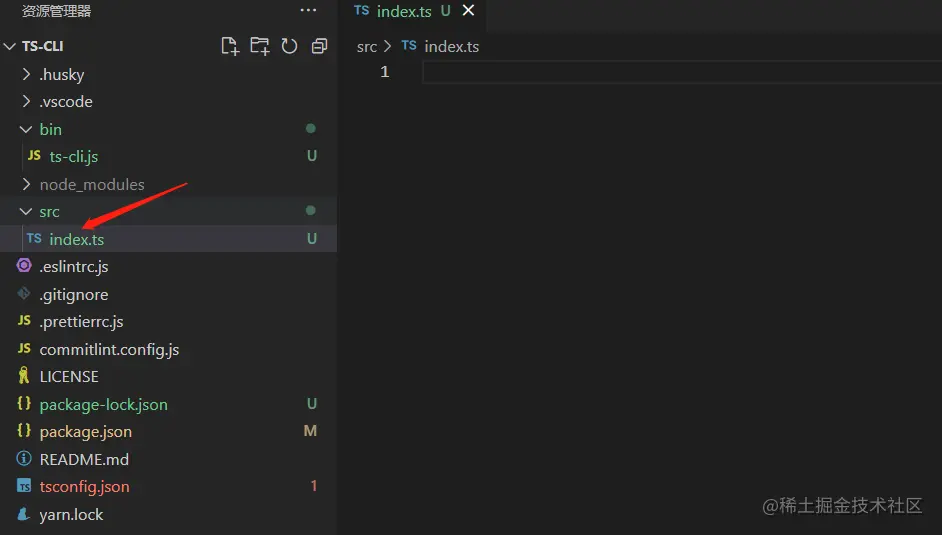Click the braces icon beside package-lock.json
The image size is (942, 535).
[x=24, y=403]
